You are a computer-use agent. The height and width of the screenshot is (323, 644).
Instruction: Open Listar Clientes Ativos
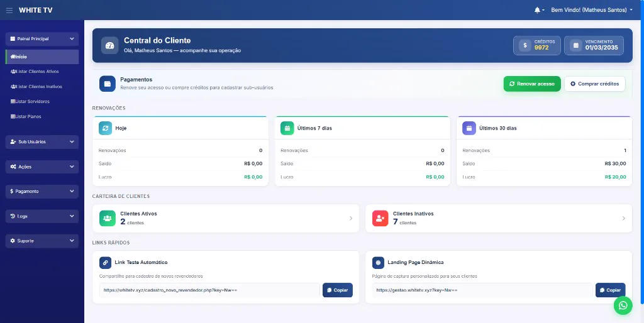(42, 72)
